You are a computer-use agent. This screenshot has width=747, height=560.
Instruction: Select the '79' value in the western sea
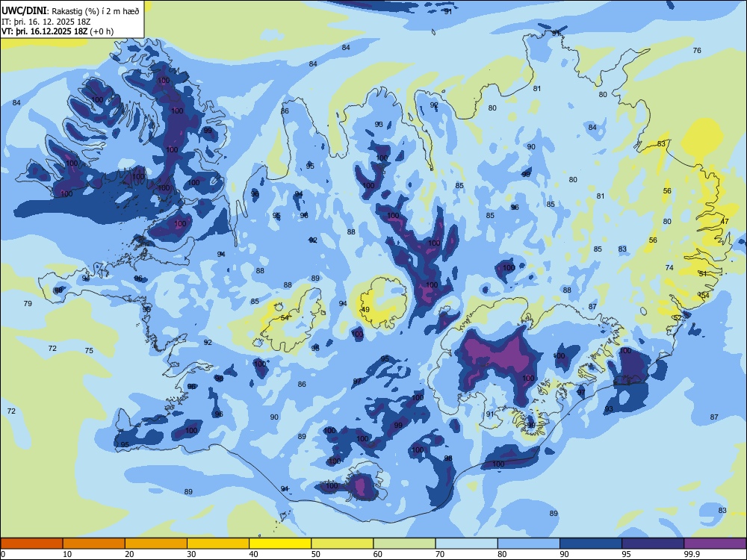(x=28, y=303)
